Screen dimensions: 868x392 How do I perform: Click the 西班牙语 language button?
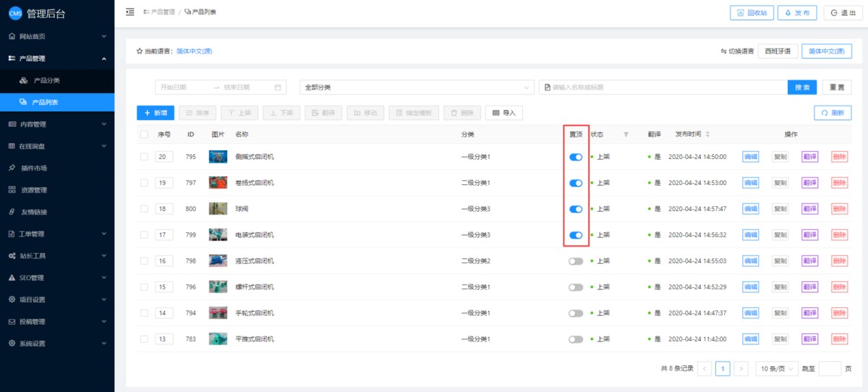[778, 51]
